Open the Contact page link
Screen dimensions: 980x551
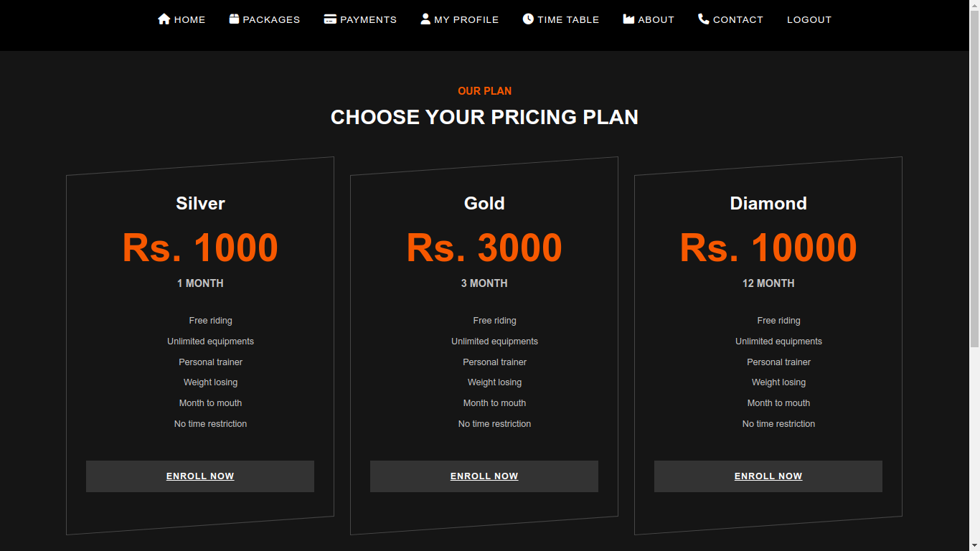[x=738, y=20]
